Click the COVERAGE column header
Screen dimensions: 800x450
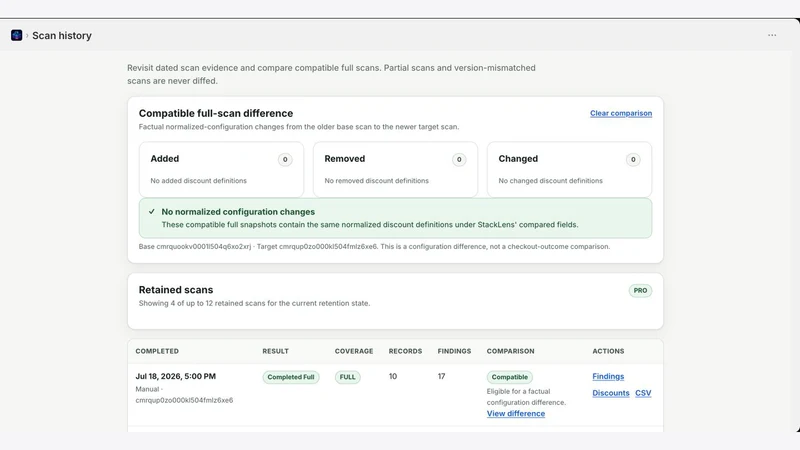coord(354,351)
